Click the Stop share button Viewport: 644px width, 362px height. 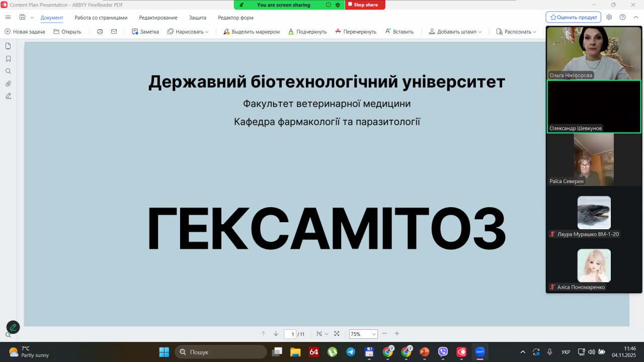point(365,5)
